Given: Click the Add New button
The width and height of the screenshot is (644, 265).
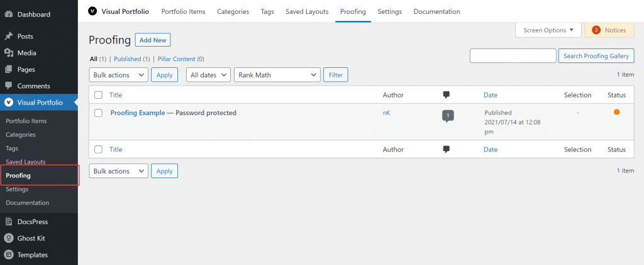Looking at the screenshot, I should tap(153, 40).
